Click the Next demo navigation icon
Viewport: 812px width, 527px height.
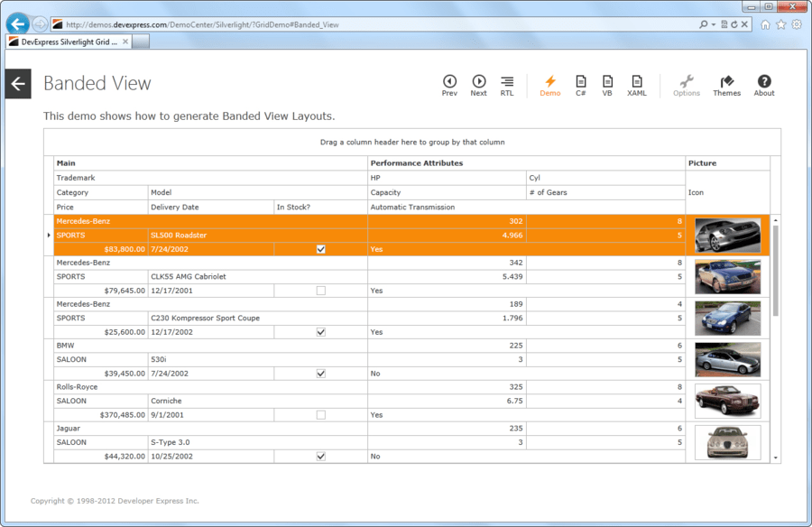click(479, 83)
